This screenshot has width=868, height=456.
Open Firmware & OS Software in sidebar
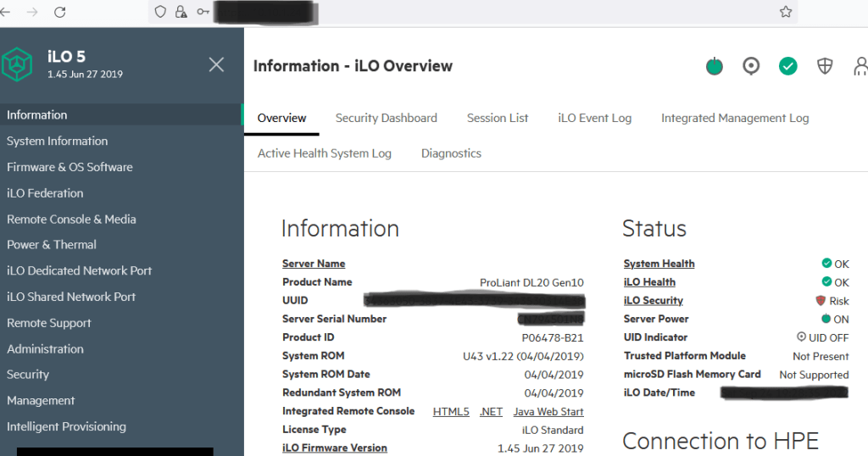click(70, 167)
